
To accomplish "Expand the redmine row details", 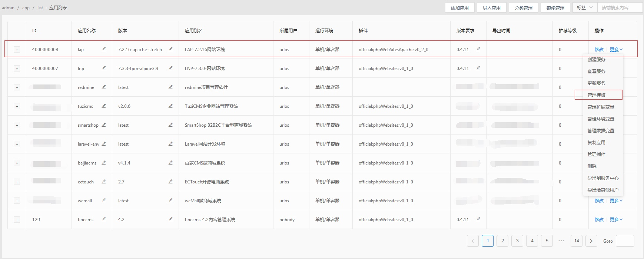I will pos(17,87).
